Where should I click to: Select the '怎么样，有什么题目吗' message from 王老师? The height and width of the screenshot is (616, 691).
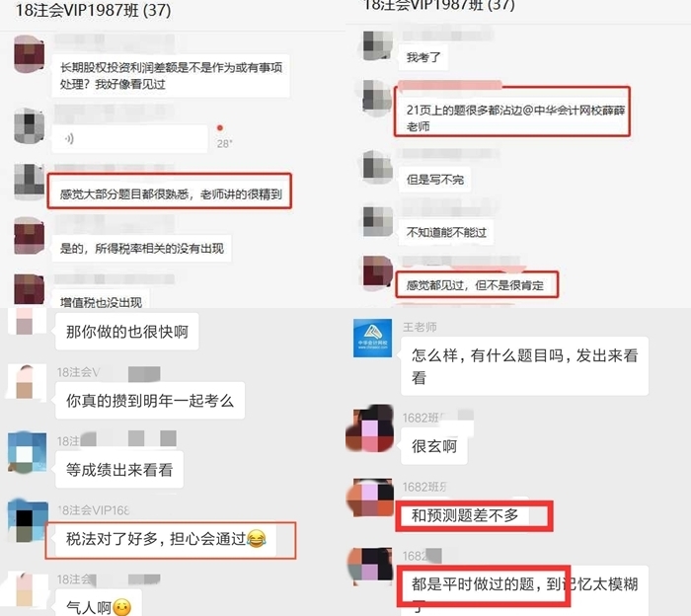pos(524,365)
